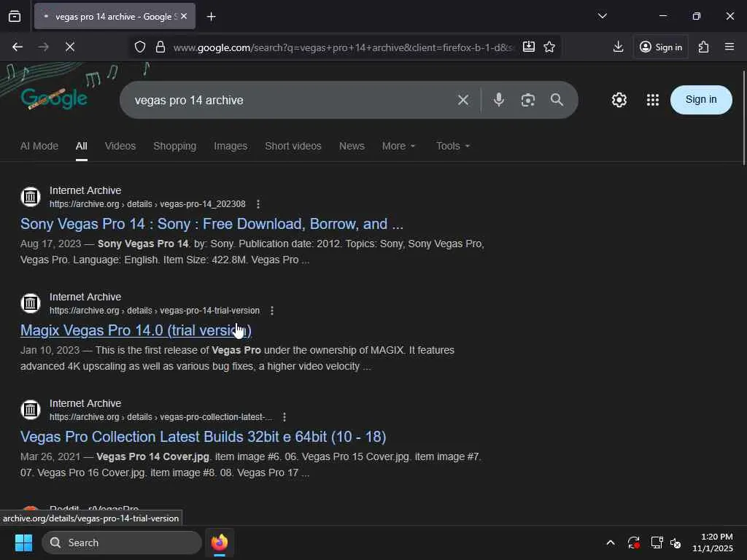Image resolution: width=747 pixels, height=560 pixels.
Task: Click Internet Archive favicon for vegas-pro-14_202308
Action: point(31,196)
